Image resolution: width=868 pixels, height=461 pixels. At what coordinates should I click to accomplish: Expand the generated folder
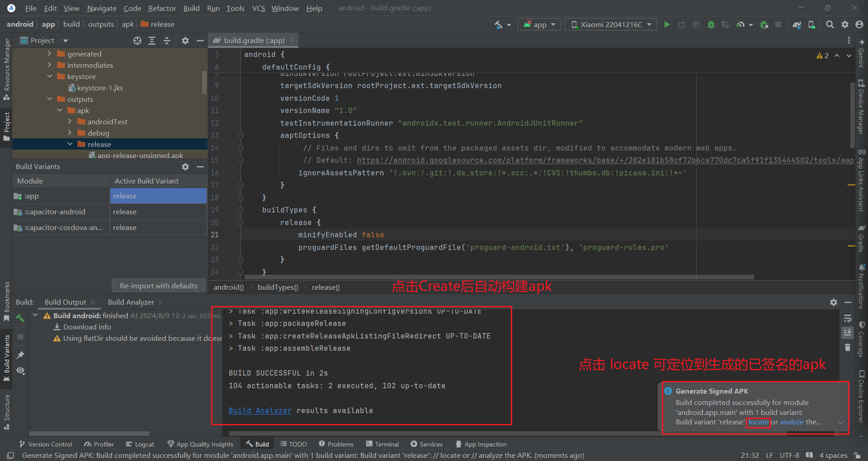[49, 54]
